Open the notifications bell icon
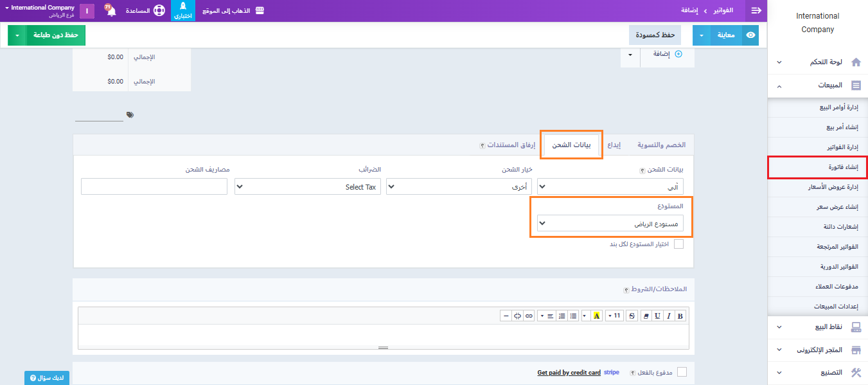This screenshot has width=868, height=385. [x=111, y=11]
